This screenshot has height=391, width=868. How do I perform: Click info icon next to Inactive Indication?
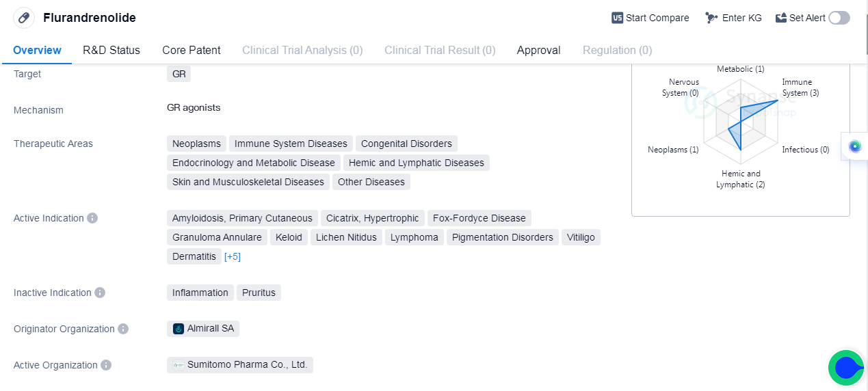coord(100,293)
